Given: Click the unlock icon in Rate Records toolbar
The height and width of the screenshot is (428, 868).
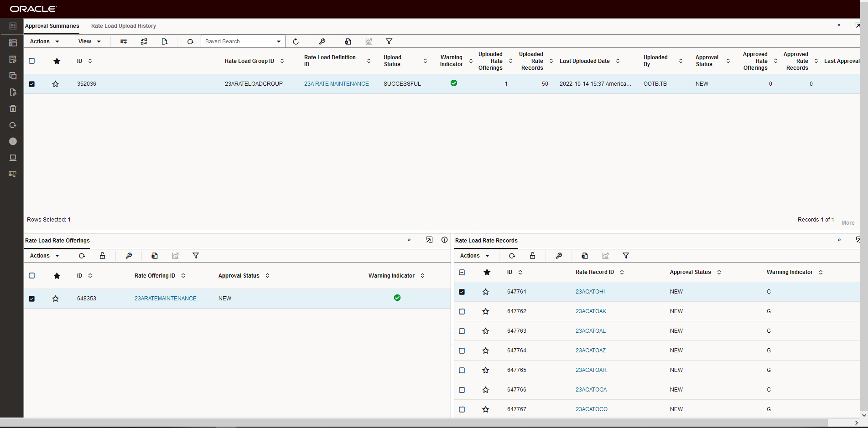Looking at the screenshot, I should click(533, 256).
